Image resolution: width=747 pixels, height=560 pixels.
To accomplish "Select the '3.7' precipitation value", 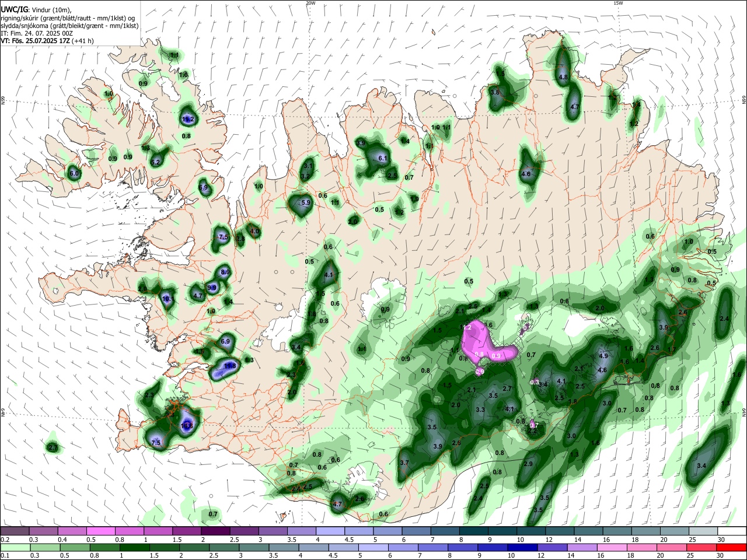I will 404,463.
